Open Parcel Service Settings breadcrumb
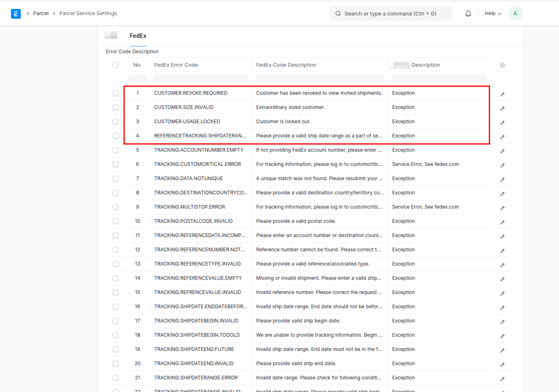The image size is (559, 392). click(x=88, y=13)
